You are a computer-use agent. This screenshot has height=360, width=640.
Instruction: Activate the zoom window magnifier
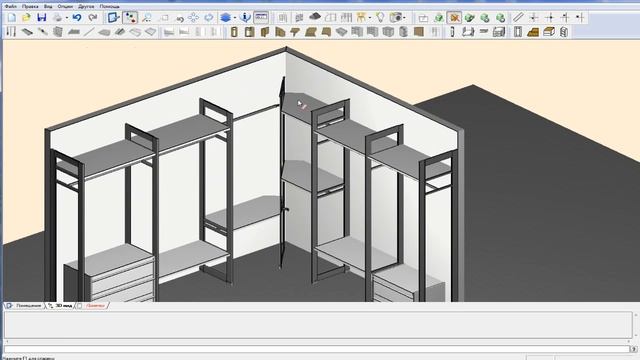[147, 18]
